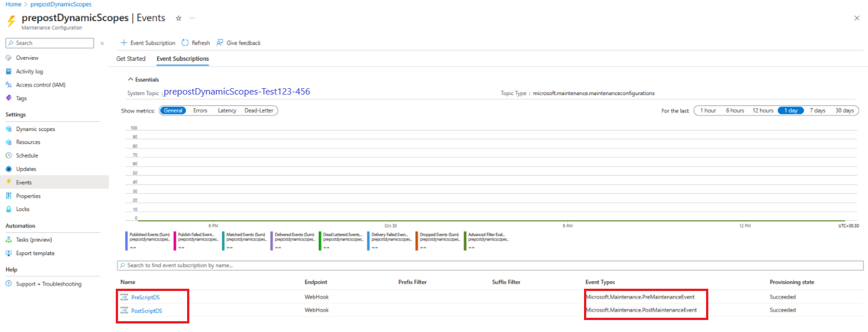Viewport: 868px width, 332px height.
Task: Open the PreScriptDS event subscription
Action: coord(147,297)
